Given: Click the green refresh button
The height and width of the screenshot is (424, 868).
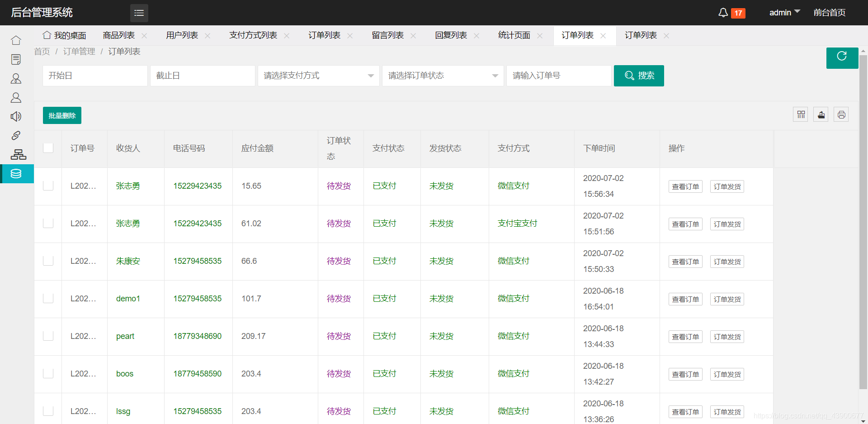Looking at the screenshot, I should point(842,58).
